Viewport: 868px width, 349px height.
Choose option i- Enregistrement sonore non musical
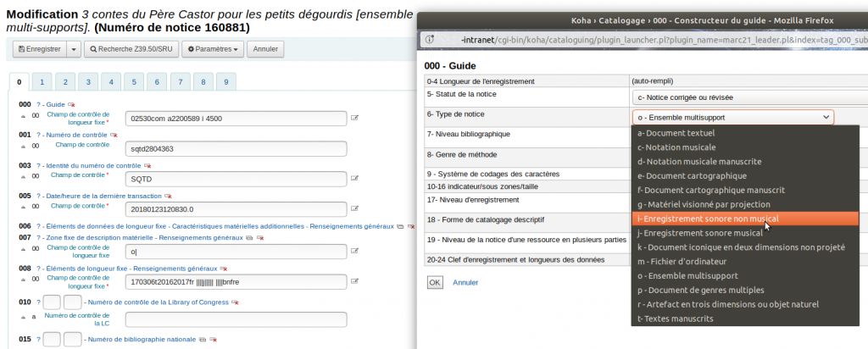coord(745,219)
